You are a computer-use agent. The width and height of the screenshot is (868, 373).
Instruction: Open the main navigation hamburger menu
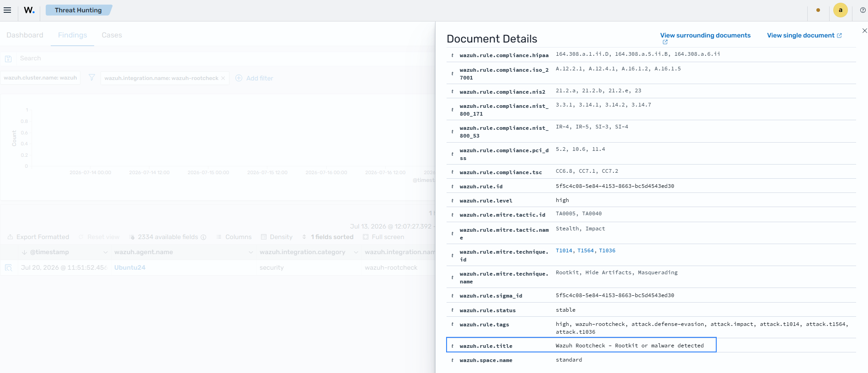7,10
